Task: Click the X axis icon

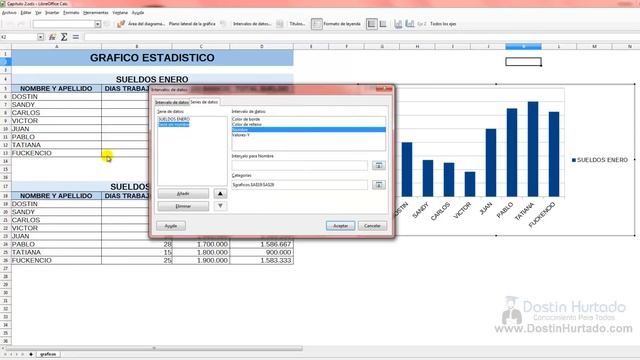Action: (x=398, y=24)
